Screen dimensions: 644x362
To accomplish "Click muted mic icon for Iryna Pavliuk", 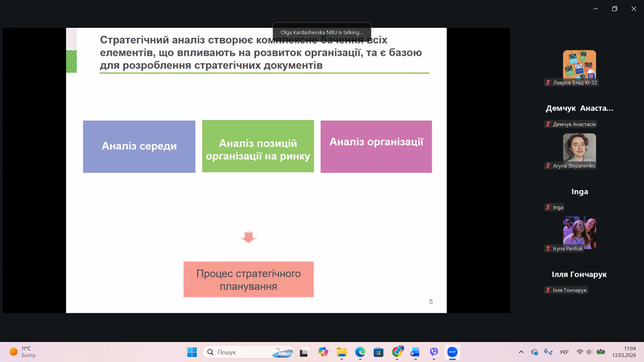I will (548, 249).
